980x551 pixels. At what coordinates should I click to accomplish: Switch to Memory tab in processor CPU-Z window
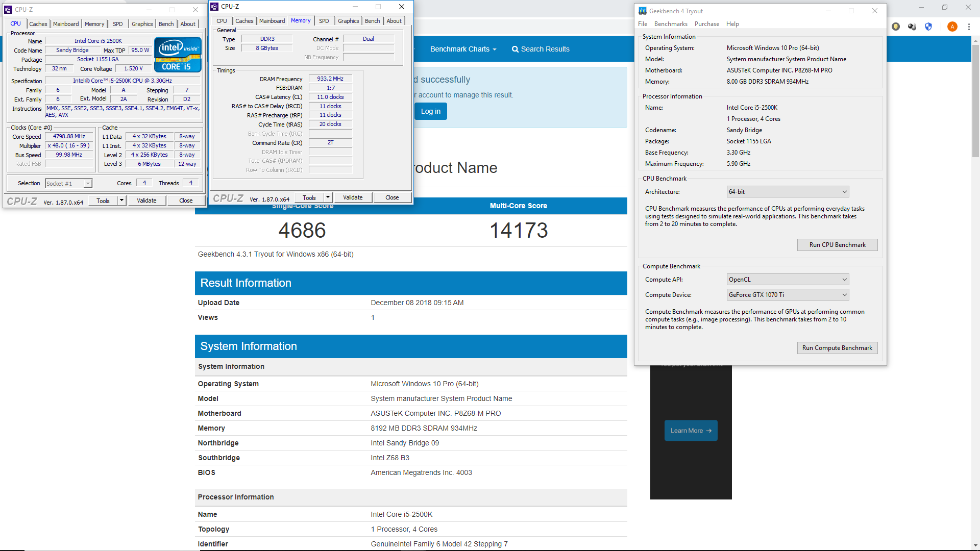94,24
